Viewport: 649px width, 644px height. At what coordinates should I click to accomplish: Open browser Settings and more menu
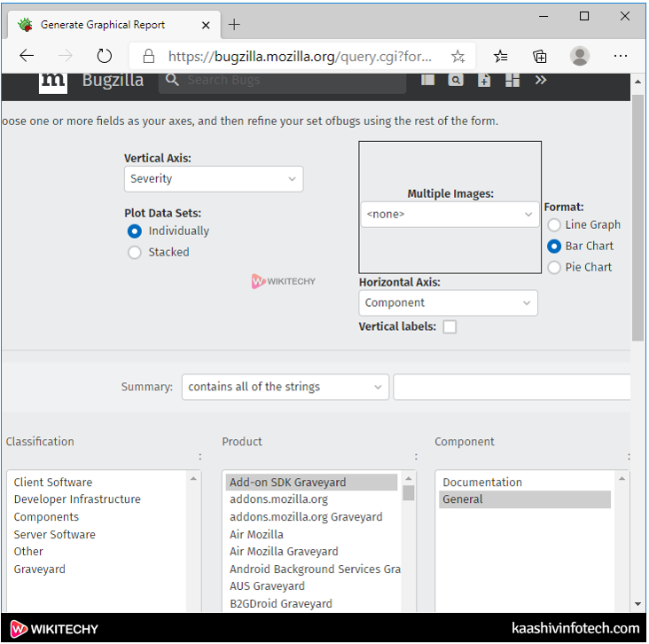tap(620, 56)
